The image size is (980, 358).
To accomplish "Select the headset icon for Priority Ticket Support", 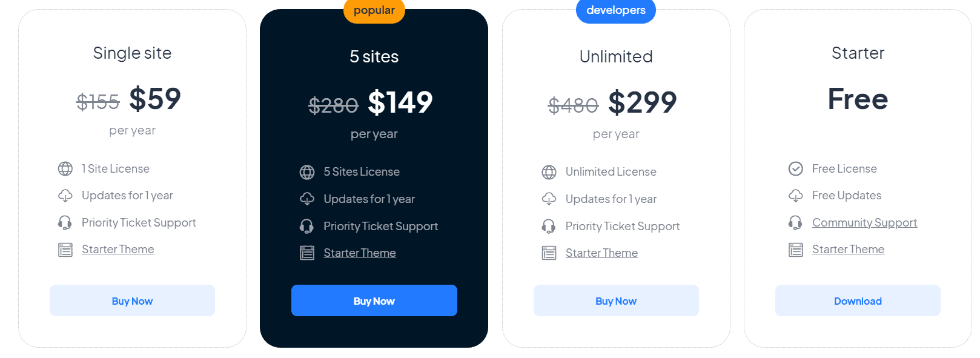I will (x=65, y=222).
